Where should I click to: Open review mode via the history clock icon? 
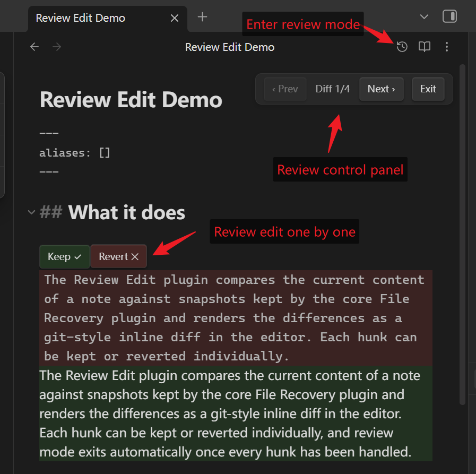coord(402,47)
